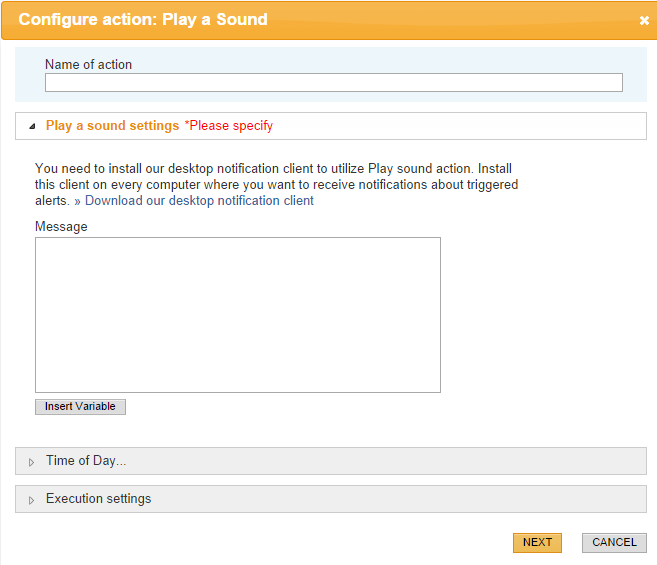Collapse Play a sound settings triangle
This screenshot has width=657, height=565.
[x=32, y=126]
